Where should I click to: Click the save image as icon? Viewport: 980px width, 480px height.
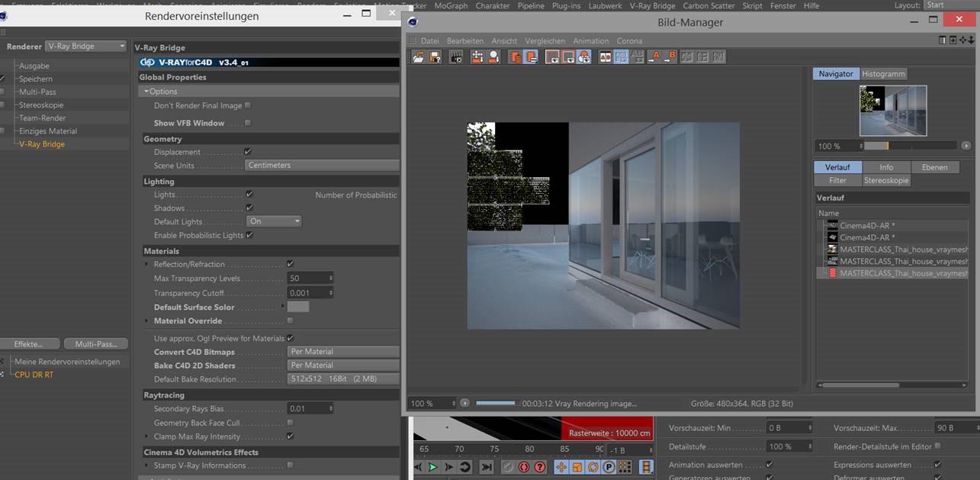[435, 57]
